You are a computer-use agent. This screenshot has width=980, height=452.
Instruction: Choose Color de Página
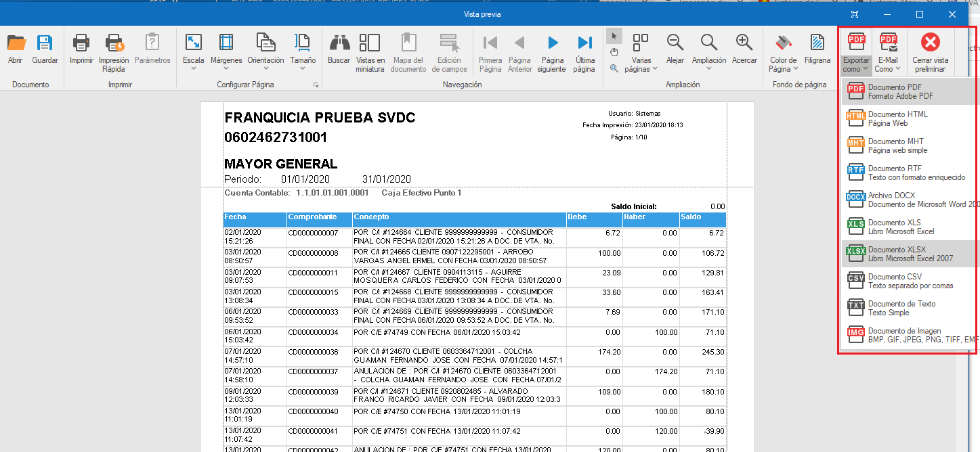[x=783, y=53]
